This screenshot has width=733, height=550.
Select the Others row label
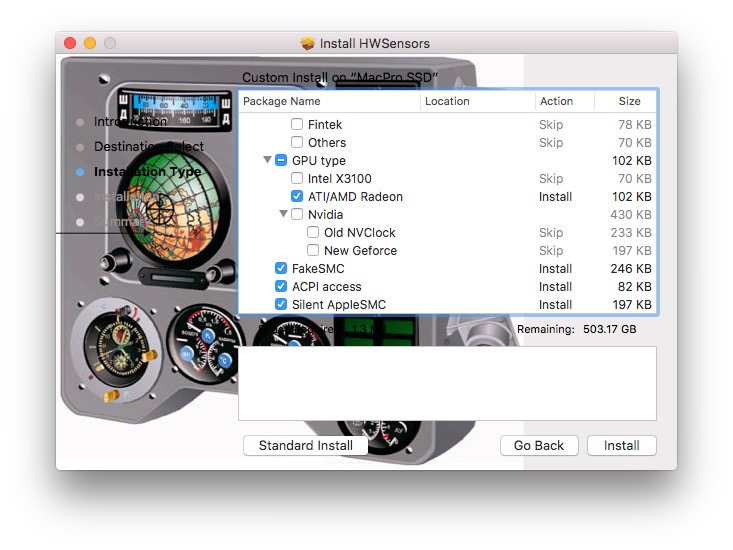point(327,143)
